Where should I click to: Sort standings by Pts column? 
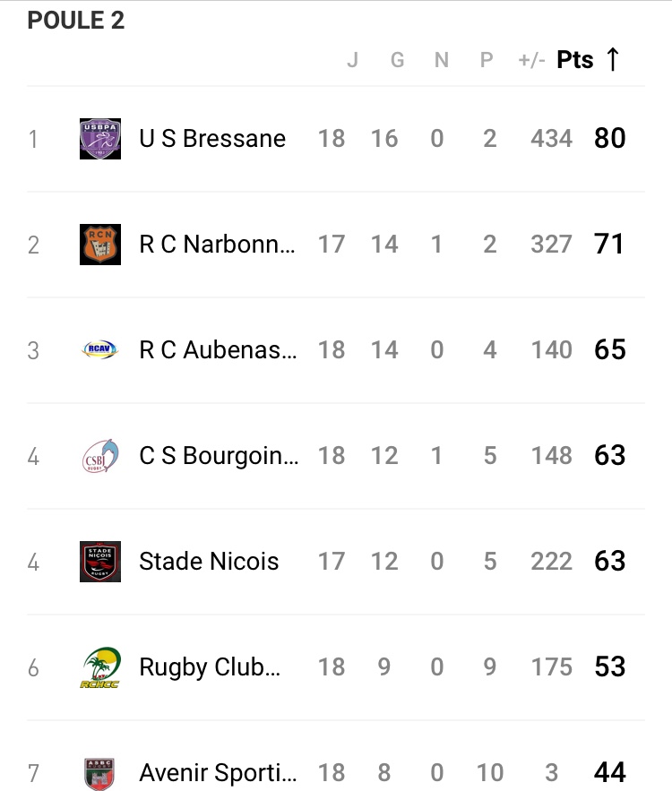(x=575, y=60)
